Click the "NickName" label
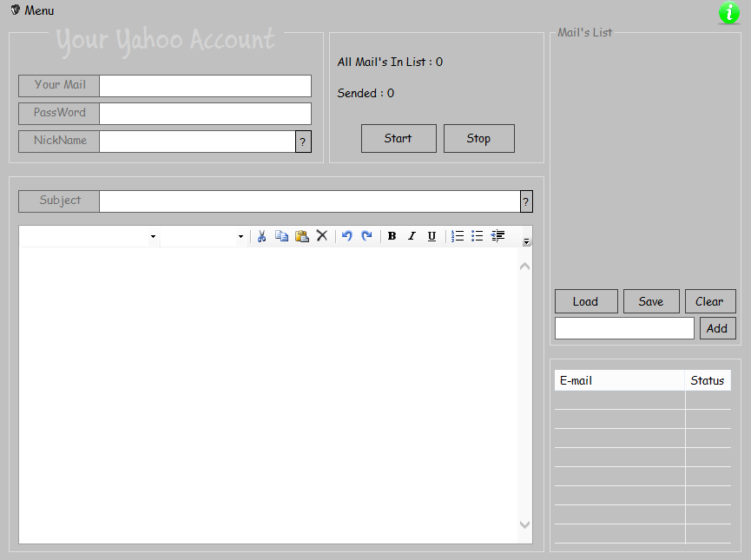 click(60, 141)
